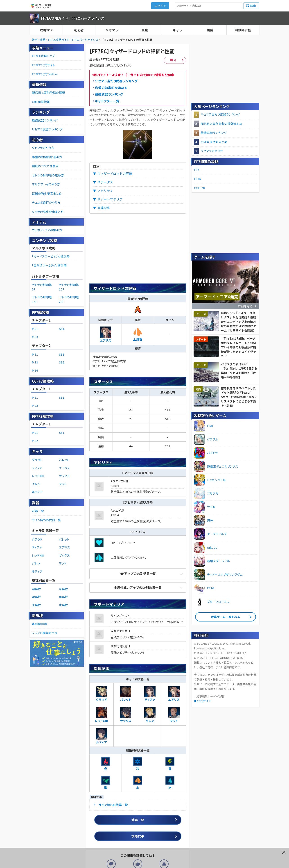Open the Uma Musume game icon
289x868 pixels.
(x=199, y=507)
